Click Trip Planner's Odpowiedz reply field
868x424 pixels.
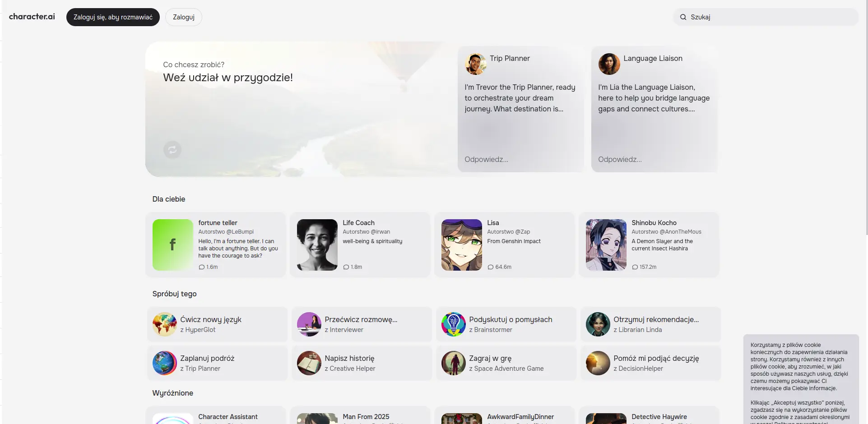519,159
